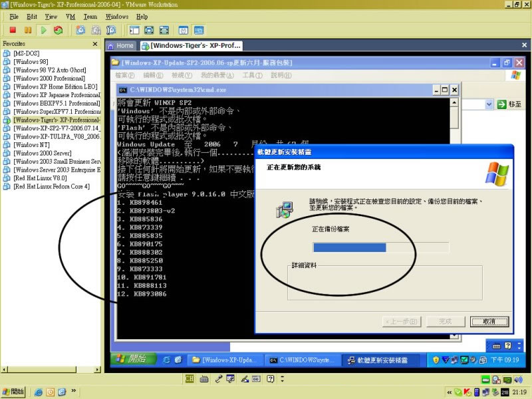Click the guest XP 開始 Start button
The width and height of the screenshot is (532, 399).
132,359
